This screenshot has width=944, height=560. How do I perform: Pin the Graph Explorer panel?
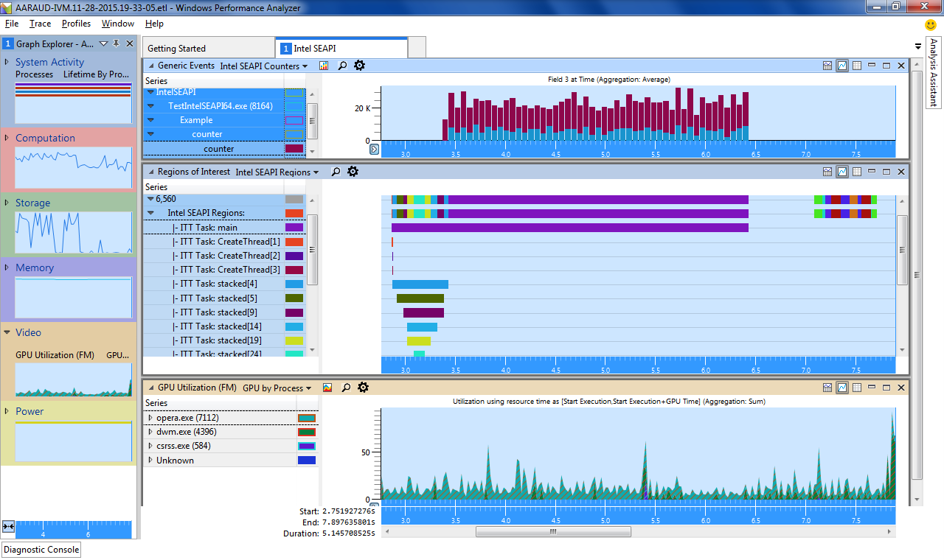pyautogui.click(x=117, y=44)
